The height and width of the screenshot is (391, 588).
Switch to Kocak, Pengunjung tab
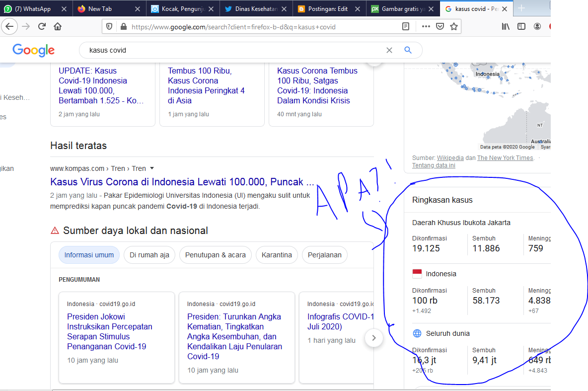(178, 8)
